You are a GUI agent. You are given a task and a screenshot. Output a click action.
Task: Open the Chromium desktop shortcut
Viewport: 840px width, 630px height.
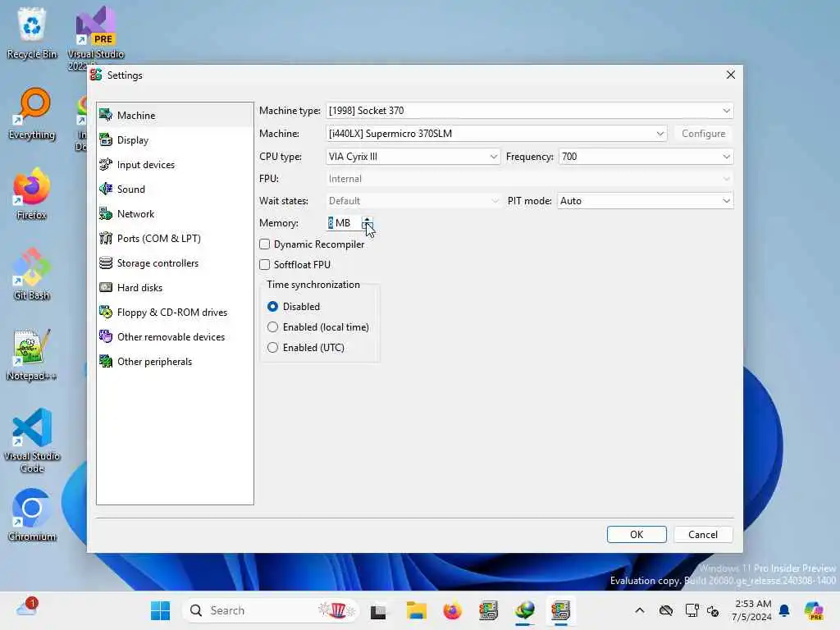[x=32, y=515]
